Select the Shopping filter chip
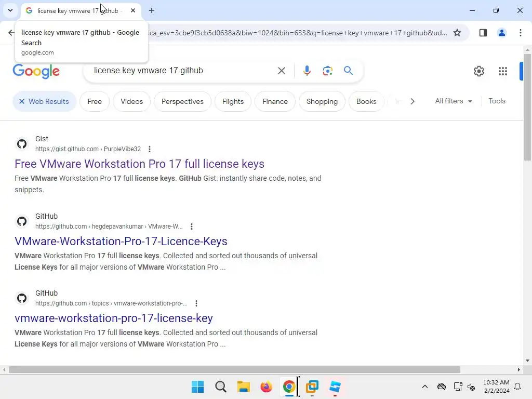The image size is (532, 399). [322, 101]
